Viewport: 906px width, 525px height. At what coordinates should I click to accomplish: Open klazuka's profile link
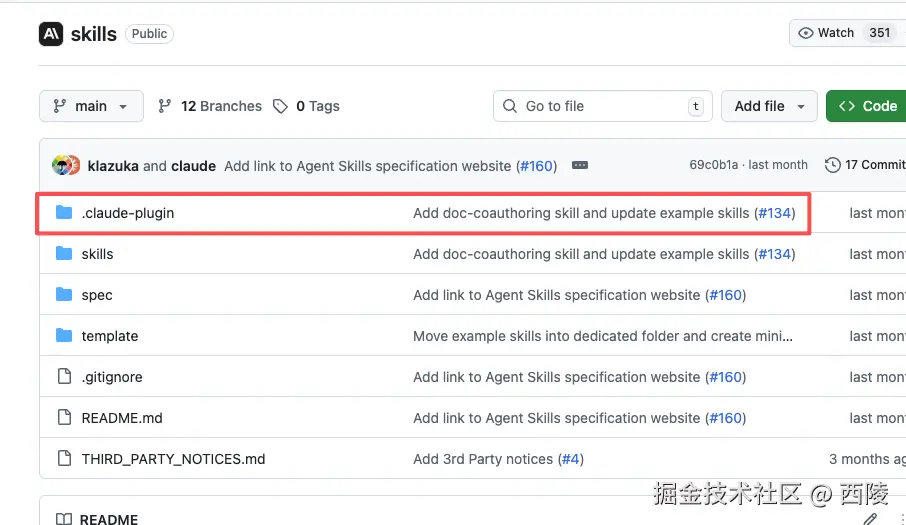click(x=113, y=166)
